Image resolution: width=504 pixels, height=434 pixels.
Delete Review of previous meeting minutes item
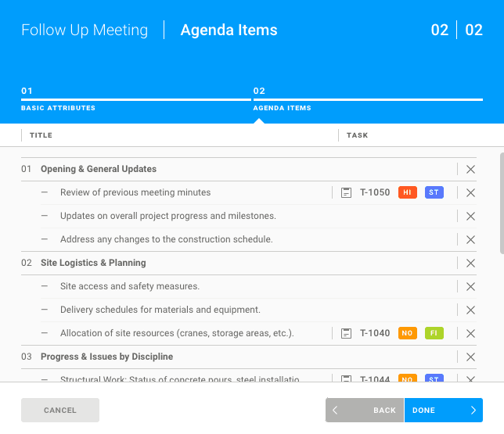point(470,192)
